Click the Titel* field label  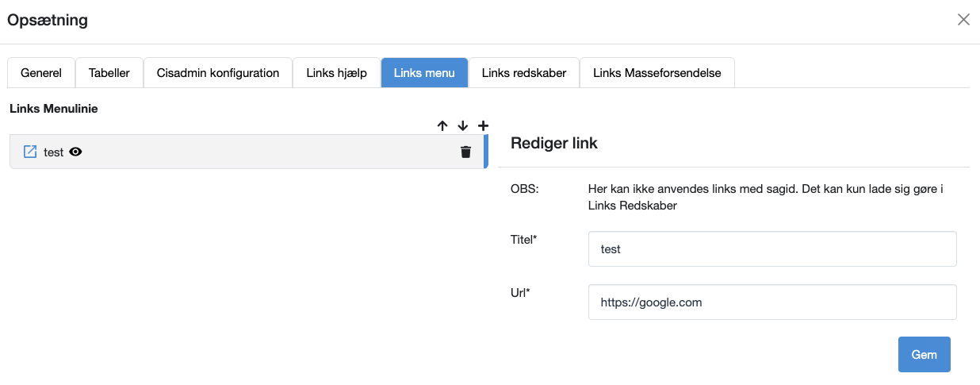point(524,238)
